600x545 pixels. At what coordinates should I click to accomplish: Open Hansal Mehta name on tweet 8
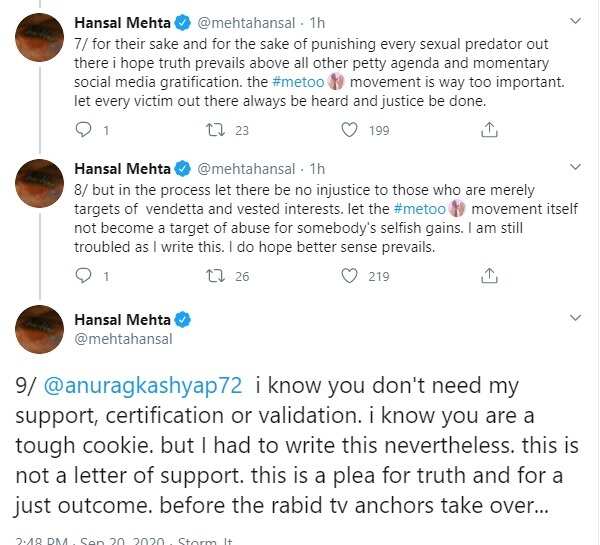120,169
